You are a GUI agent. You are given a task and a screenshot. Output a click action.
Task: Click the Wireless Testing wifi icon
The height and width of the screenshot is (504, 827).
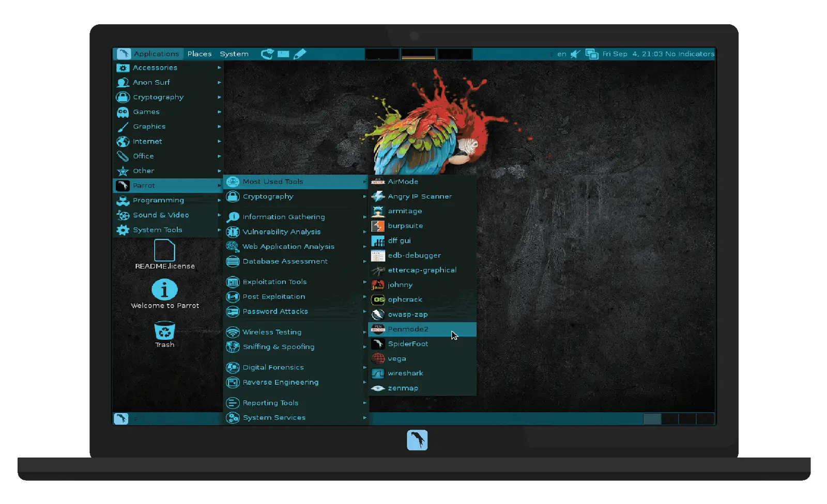pyautogui.click(x=233, y=332)
